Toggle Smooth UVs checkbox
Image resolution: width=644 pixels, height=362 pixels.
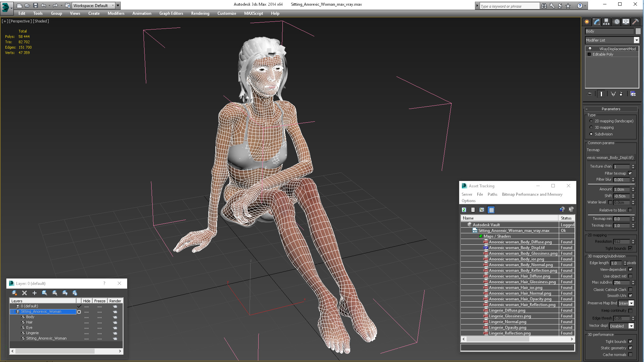[630, 296]
